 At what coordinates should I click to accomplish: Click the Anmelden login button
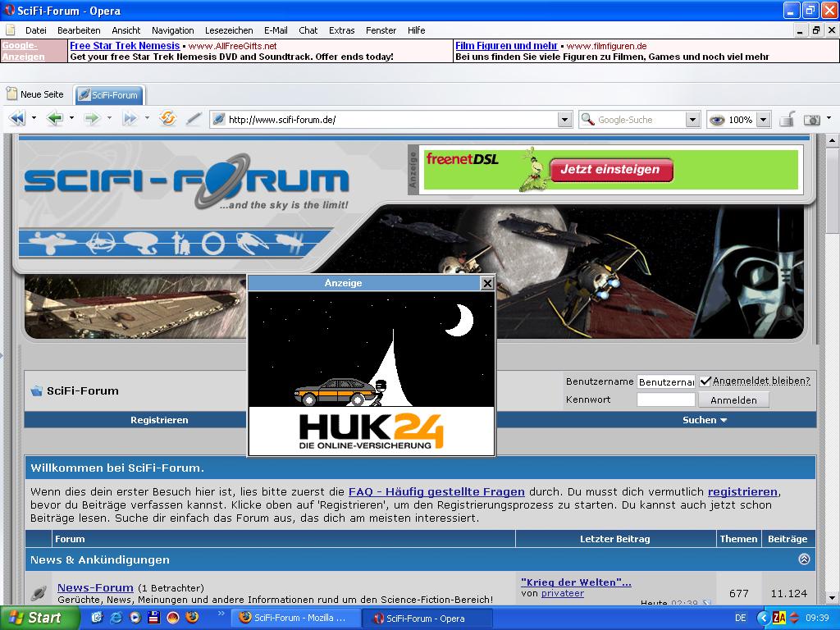733,399
